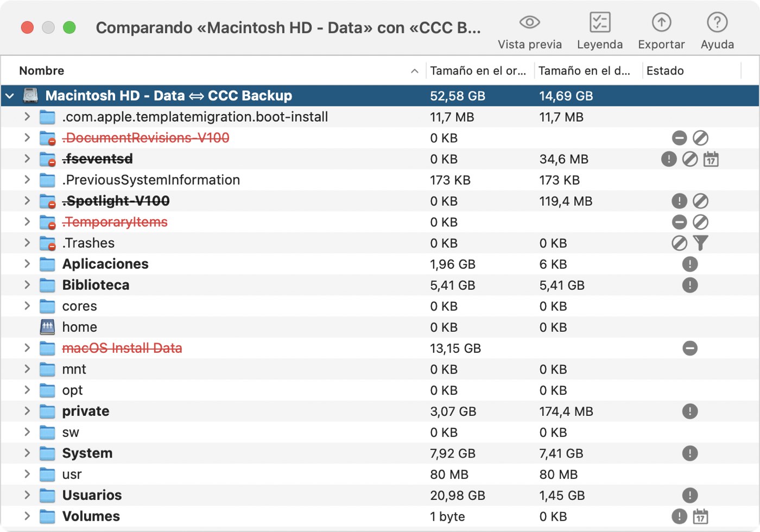Click the 13,15 GB size of macOS Install Data
Screen dimensions: 760x532
pyautogui.click(x=455, y=349)
